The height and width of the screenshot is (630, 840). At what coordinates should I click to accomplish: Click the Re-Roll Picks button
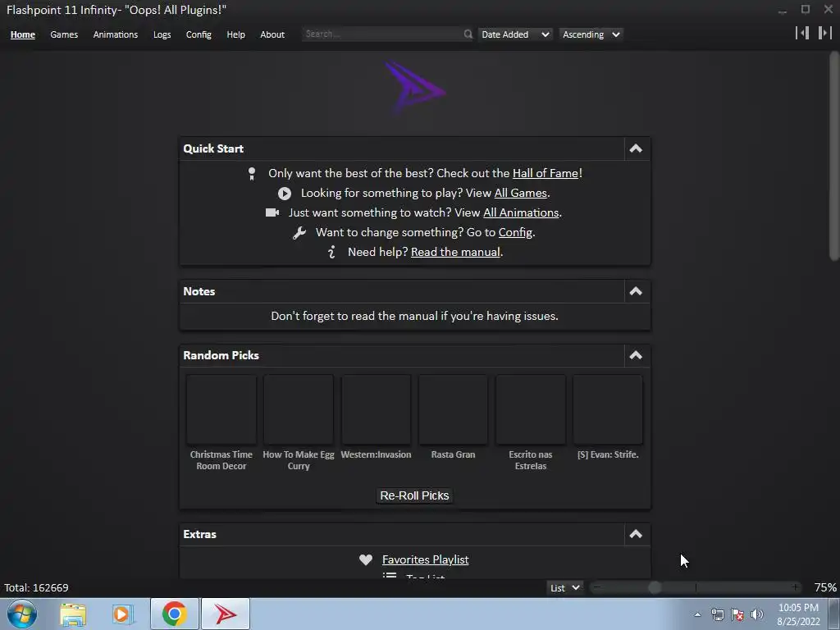pos(414,495)
